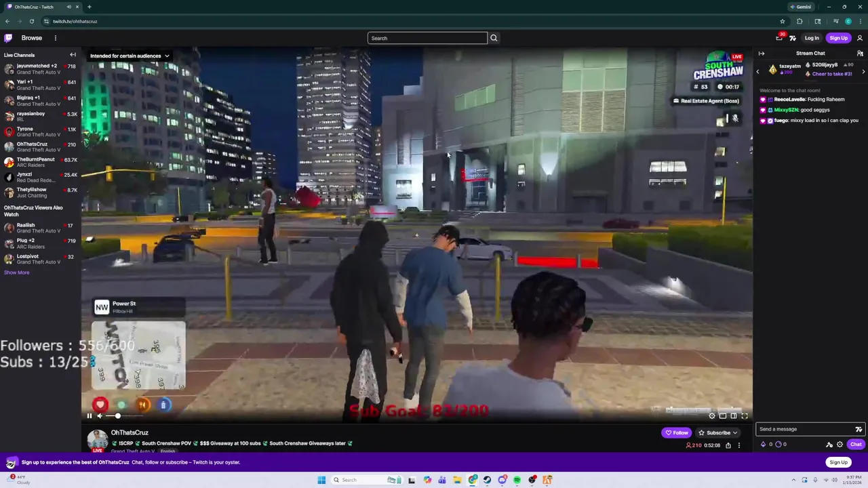Collapse the Live Channels sidebar
Screen dimensions: 868x488
coord(73,55)
